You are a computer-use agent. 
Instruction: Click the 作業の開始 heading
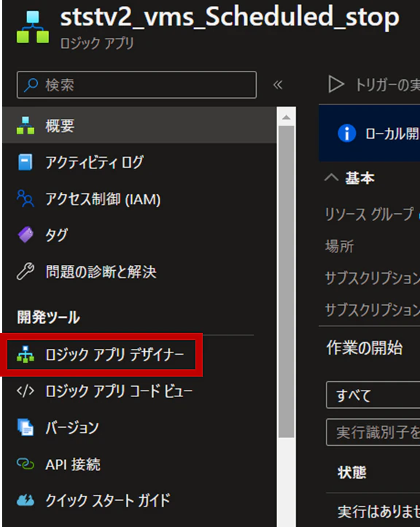click(365, 347)
